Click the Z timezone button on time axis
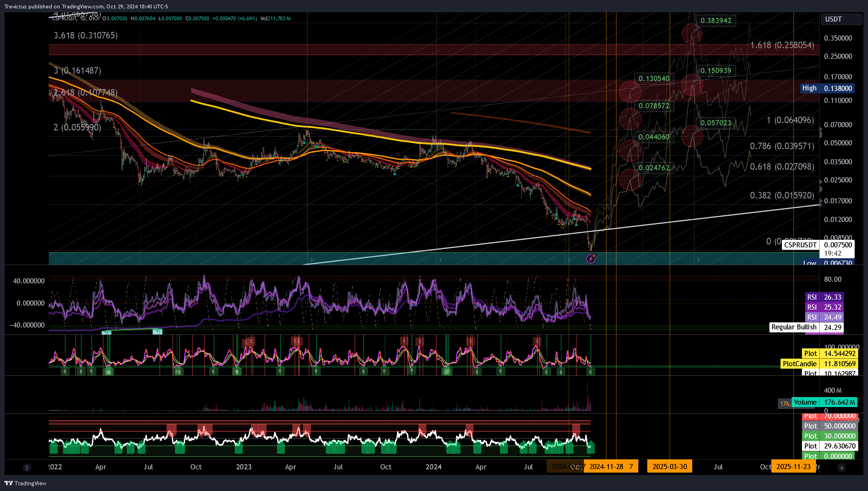Image resolution: width=868 pixels, height=491 pixels. tap(27, 467)
